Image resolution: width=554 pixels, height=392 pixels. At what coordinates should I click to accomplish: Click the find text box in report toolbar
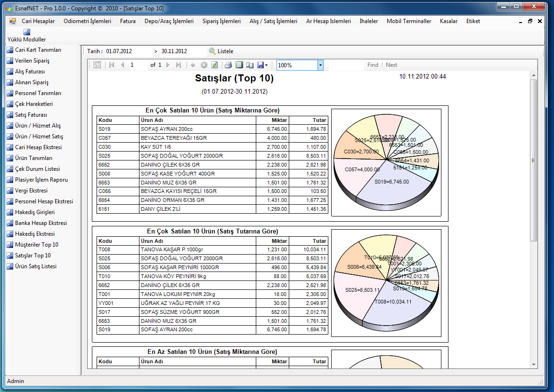coord(346,65)
